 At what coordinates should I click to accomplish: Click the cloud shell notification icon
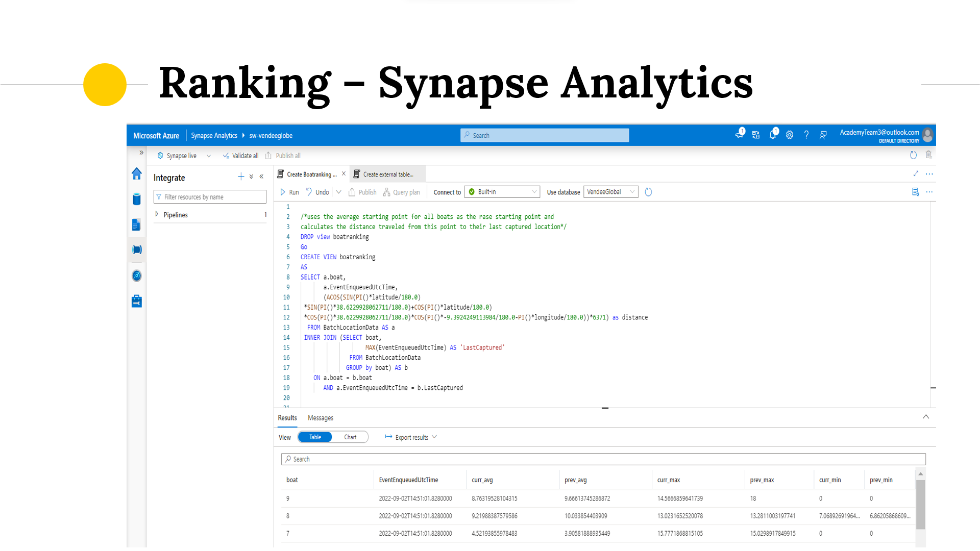pyautogui.click(x=740, y=134)
